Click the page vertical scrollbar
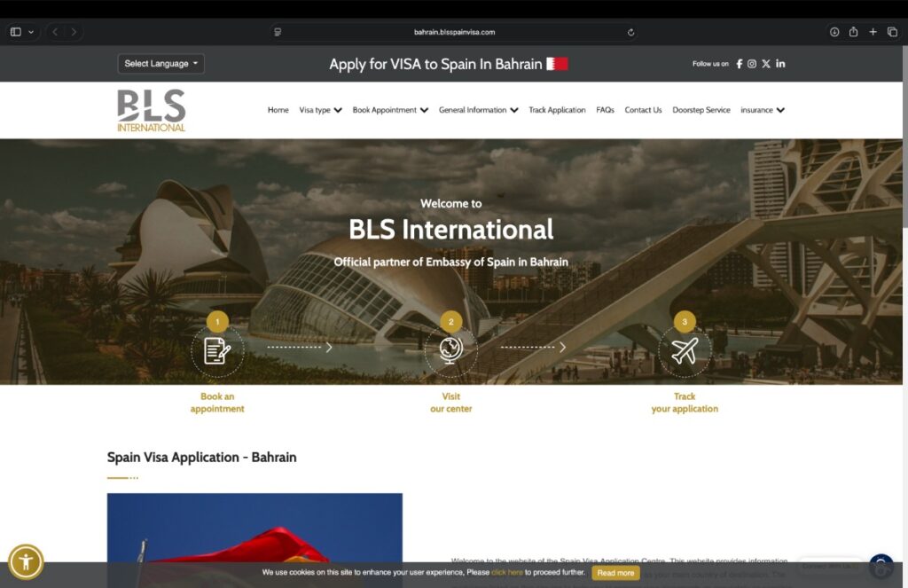 point(905,316)
